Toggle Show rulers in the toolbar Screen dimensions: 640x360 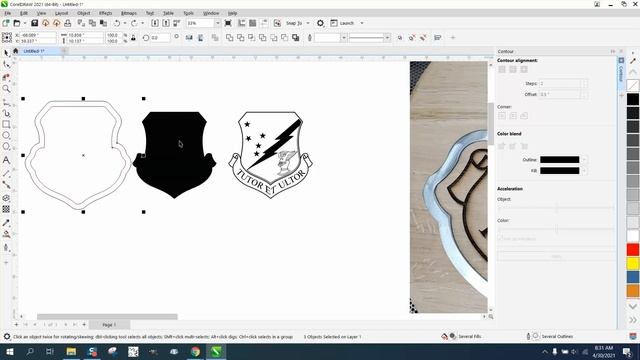[x=242, y=23]
